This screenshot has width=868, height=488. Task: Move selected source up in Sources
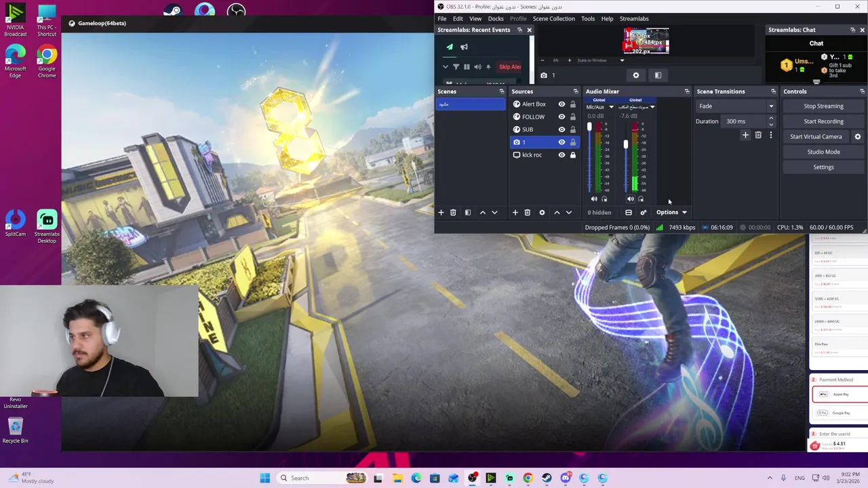[557, 213]
